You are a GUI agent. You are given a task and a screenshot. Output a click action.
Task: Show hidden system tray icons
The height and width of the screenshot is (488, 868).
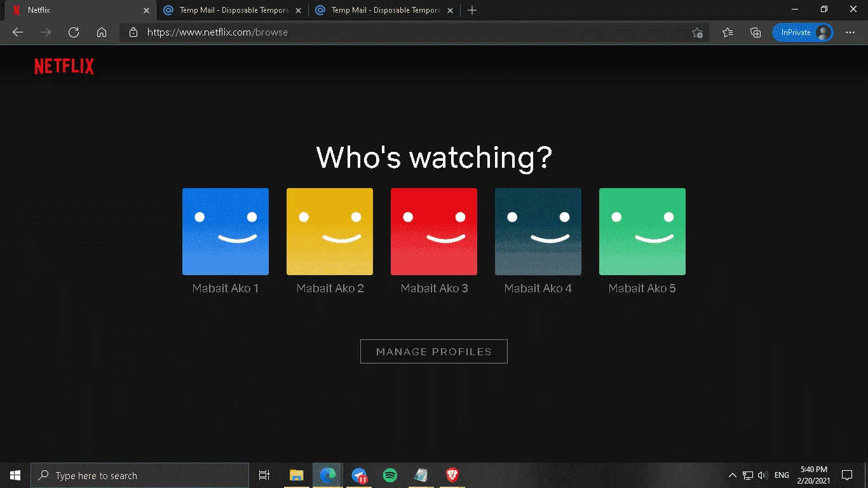tap(732, 475)
